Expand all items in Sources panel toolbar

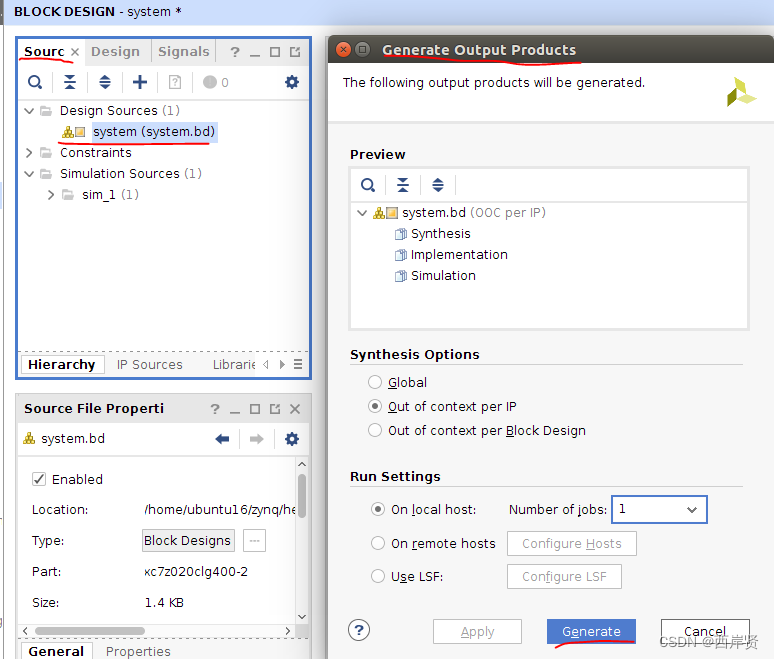tap(105, 82)
